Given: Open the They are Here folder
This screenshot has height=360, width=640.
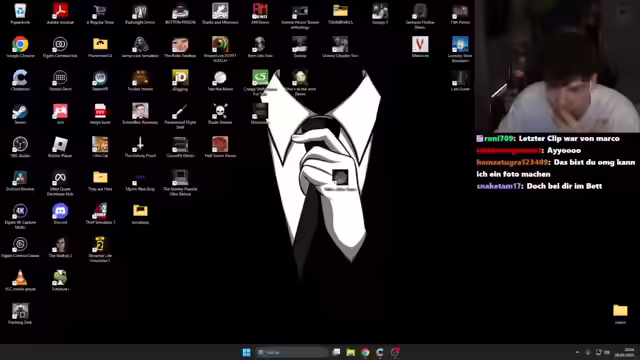Looking at the screenshot, I should (x=100, y=180).
